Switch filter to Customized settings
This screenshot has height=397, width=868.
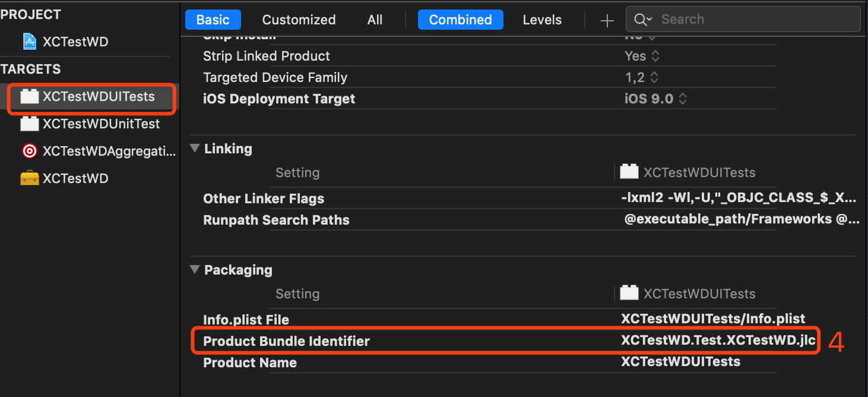pyautogui.click(x=299, y=20)
